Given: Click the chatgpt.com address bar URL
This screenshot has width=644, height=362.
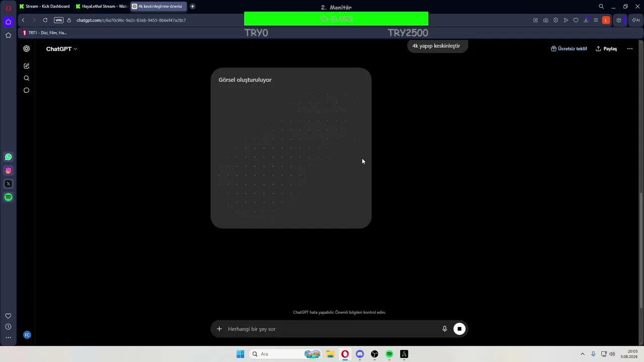Looking at the screenshot, I should click(x=131, y=20).
